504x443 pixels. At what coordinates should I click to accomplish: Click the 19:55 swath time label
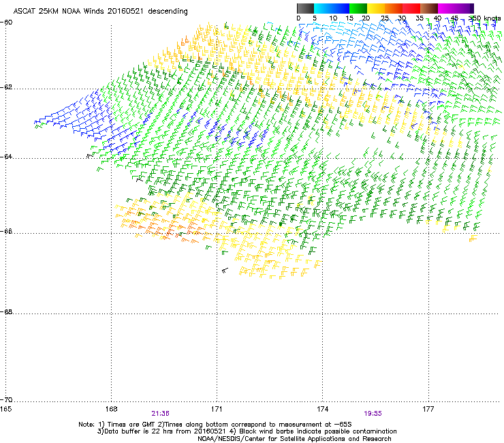click(x=373, y=414)
